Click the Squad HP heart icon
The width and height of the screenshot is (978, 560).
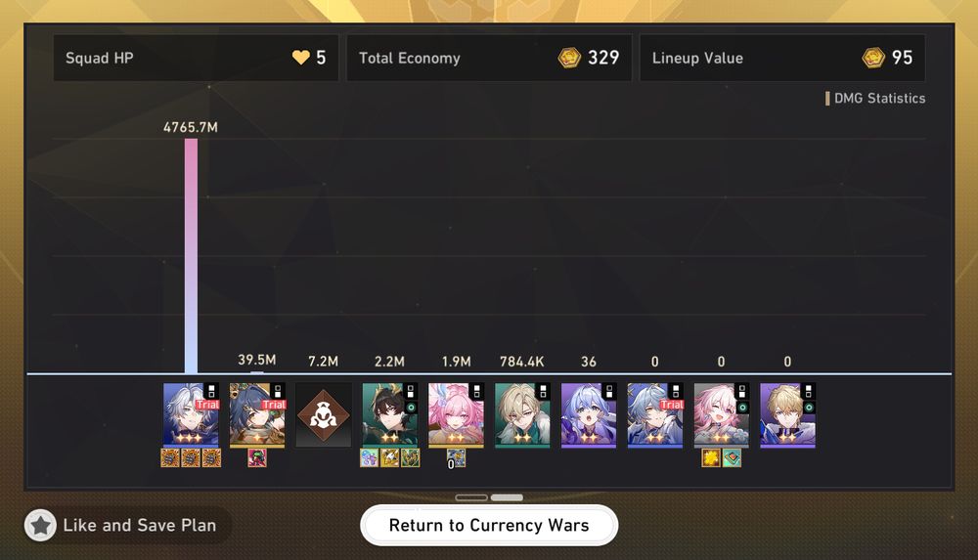300,58
